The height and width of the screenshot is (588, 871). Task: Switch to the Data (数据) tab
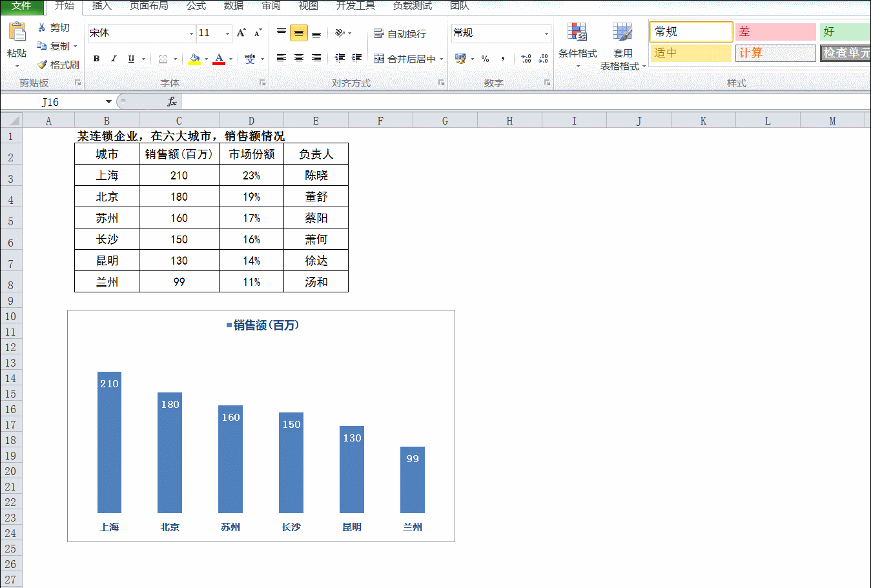[x=234, y=6]
